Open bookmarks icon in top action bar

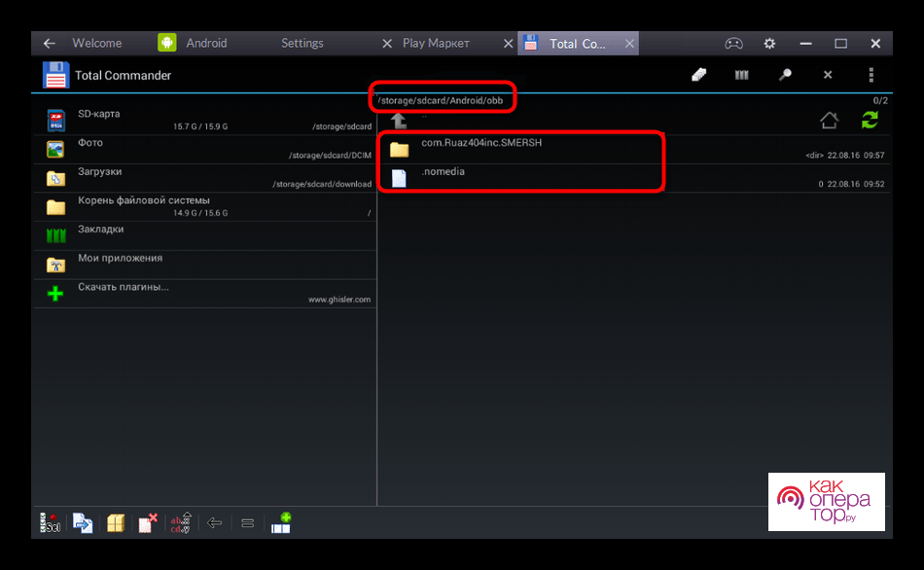coord(741,75)
